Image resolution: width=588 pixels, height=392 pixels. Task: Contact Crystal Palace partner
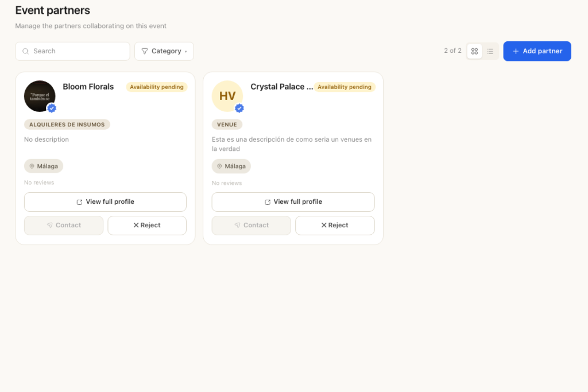(x=252, y=225)
